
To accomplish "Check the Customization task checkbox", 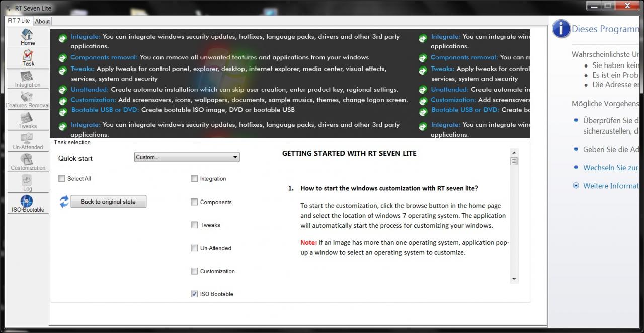I will click(194, 271).
